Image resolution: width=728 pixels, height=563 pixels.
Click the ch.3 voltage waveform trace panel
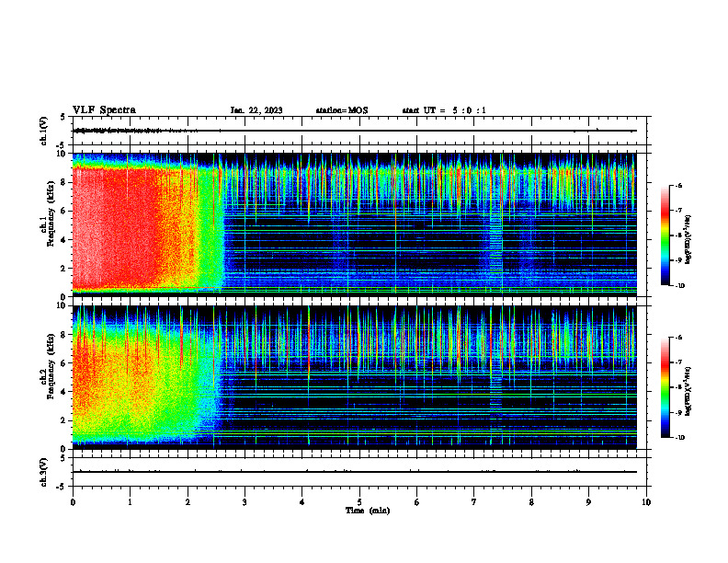(x=358, y=472)
